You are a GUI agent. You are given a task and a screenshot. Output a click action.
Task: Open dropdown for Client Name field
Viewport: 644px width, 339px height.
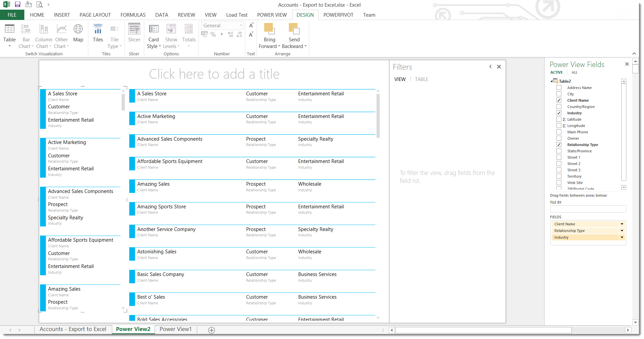622,224
